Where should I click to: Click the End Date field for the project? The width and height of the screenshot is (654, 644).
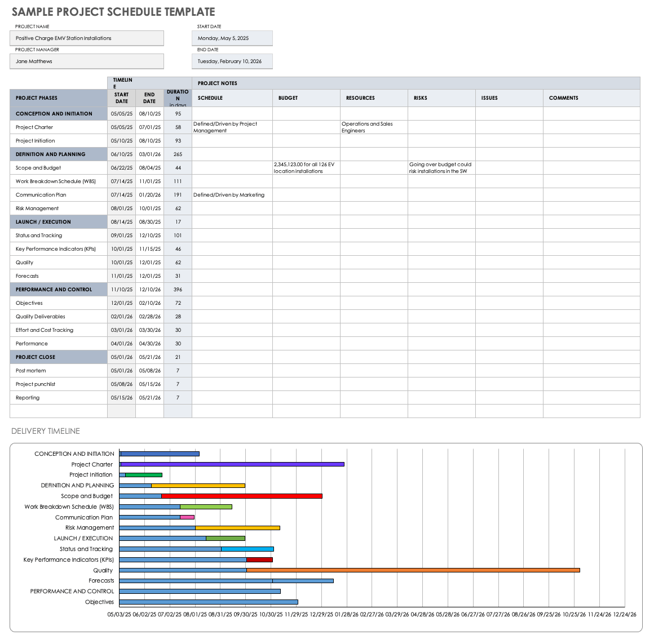coord(232,61)
